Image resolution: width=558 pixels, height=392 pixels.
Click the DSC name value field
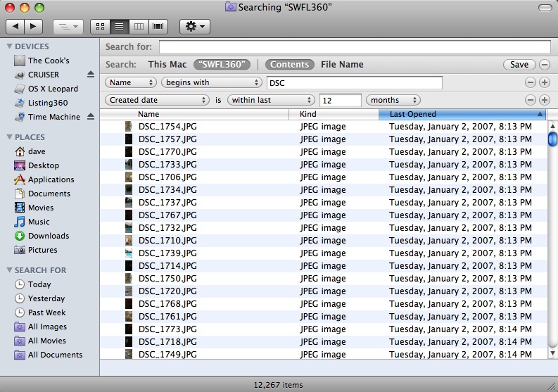tap(355, 83)
